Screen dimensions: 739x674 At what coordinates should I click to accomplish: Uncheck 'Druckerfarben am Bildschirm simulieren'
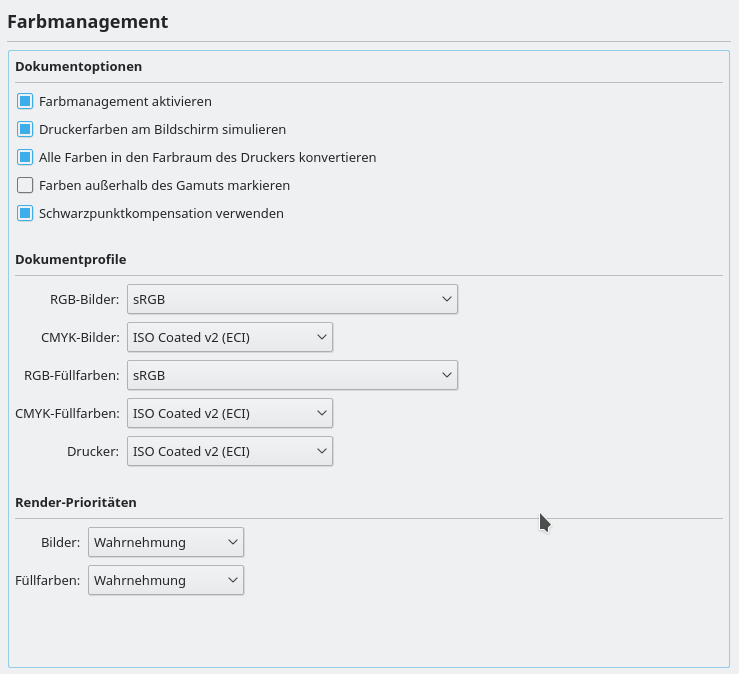(26, 129)
